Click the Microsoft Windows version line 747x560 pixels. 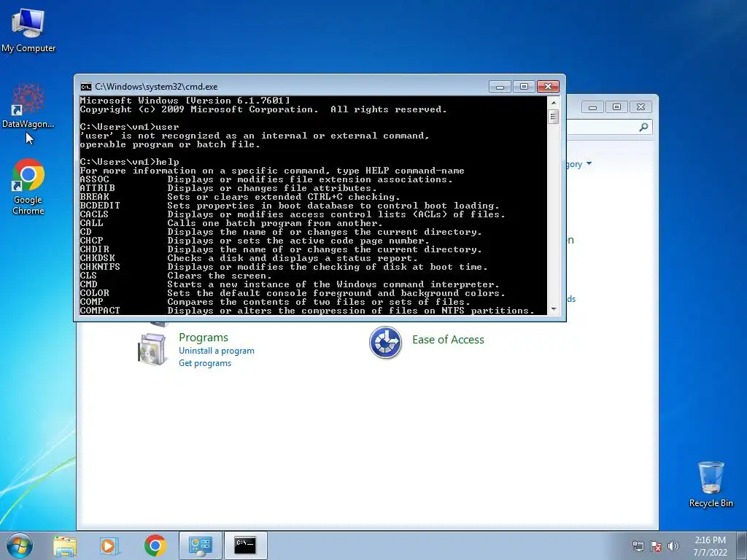pos(185,101)
